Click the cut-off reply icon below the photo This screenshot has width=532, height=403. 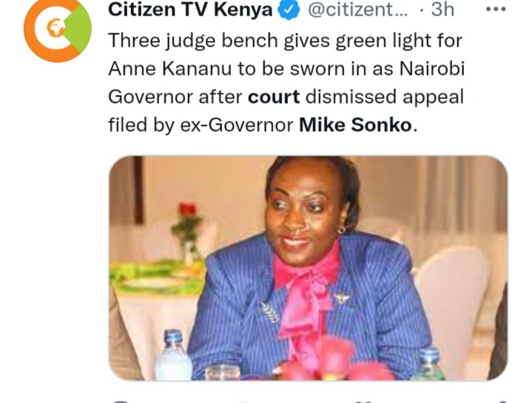(122, 402)
